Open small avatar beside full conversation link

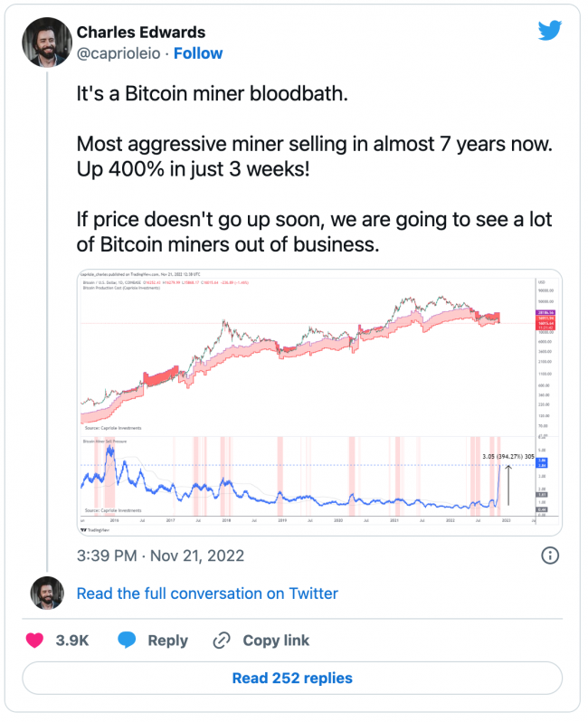point(47,594)
